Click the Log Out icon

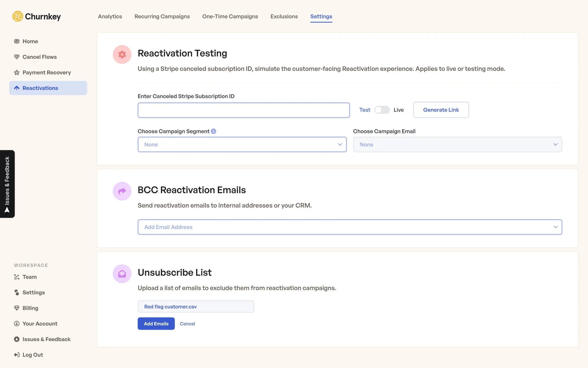[17, 355]
